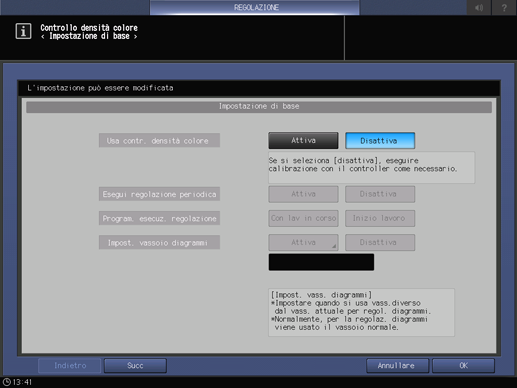Click the Impost. vass. diagrammi explanation note
The width and height of the screenshot is (517, 388).
pos(361,312)
